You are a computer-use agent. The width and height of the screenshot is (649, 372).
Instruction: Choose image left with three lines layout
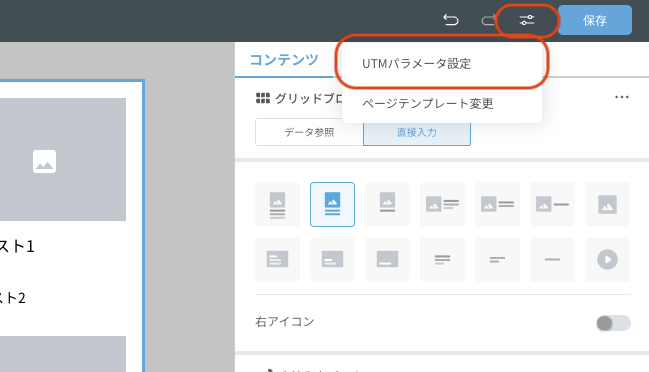(442, 204)
